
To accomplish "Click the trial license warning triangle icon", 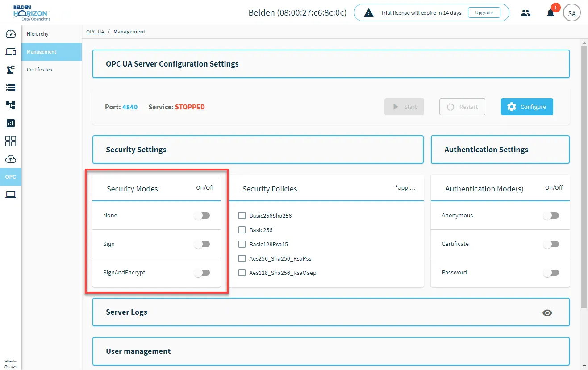I will click(368, 13).
